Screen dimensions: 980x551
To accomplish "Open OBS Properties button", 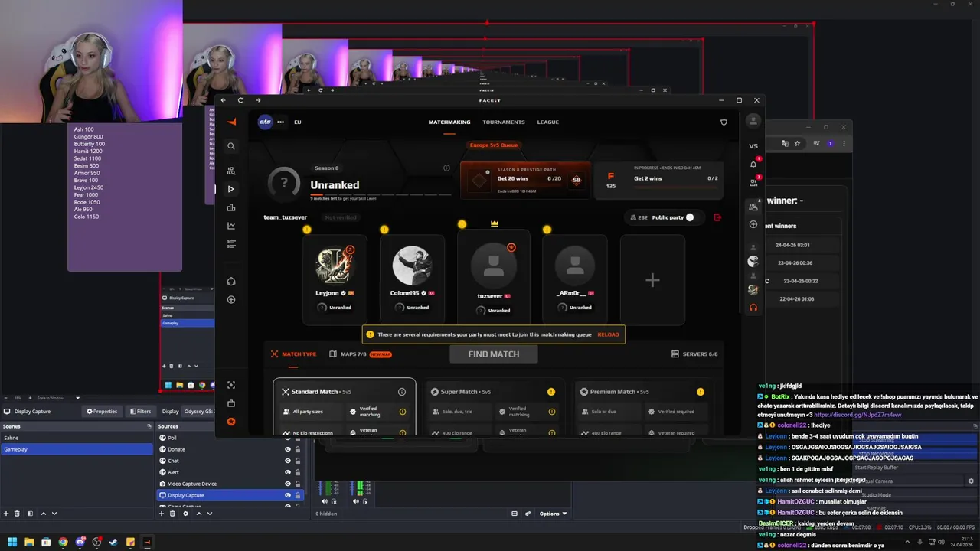I will tap(102, 411).
